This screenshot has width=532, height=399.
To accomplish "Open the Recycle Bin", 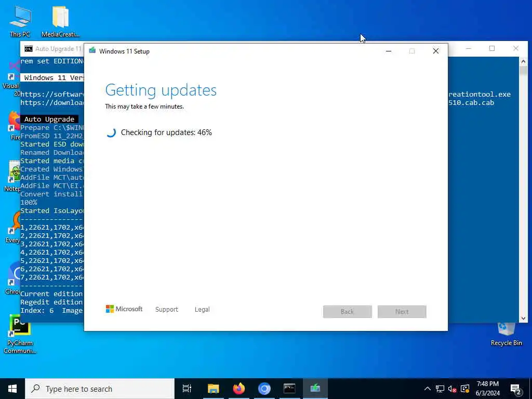I will 506,334.
